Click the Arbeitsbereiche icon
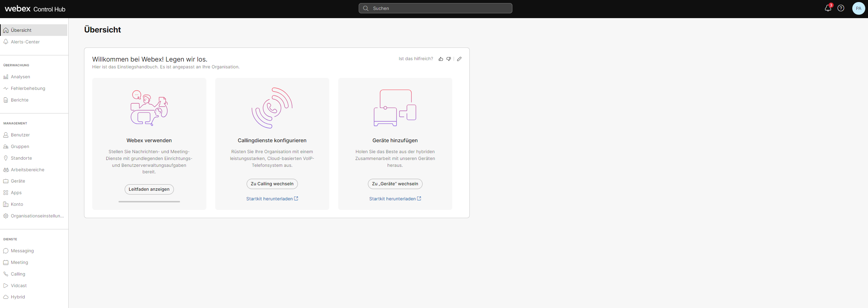This screenshot has height=308, width=868. coord(6,170)
